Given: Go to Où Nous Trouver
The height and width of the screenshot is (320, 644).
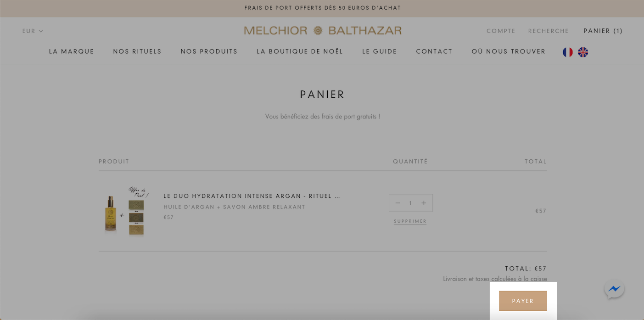Looking at the screenshot, I should pos(509,51).
